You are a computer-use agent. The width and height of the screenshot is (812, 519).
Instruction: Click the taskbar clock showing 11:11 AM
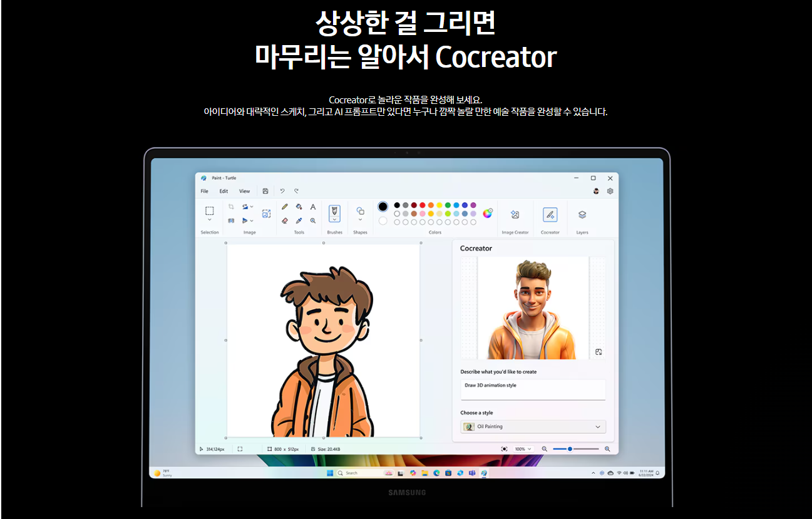[x=647, y=473]
